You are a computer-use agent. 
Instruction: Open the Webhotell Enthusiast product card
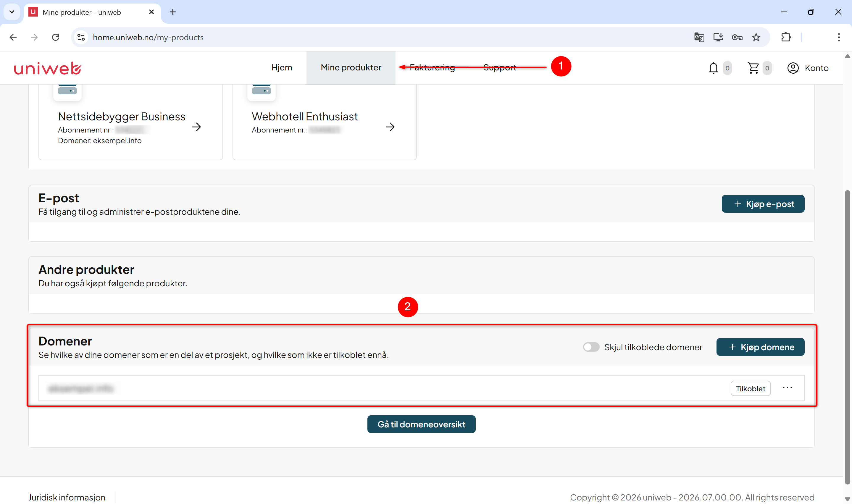[x=324, y=122]
